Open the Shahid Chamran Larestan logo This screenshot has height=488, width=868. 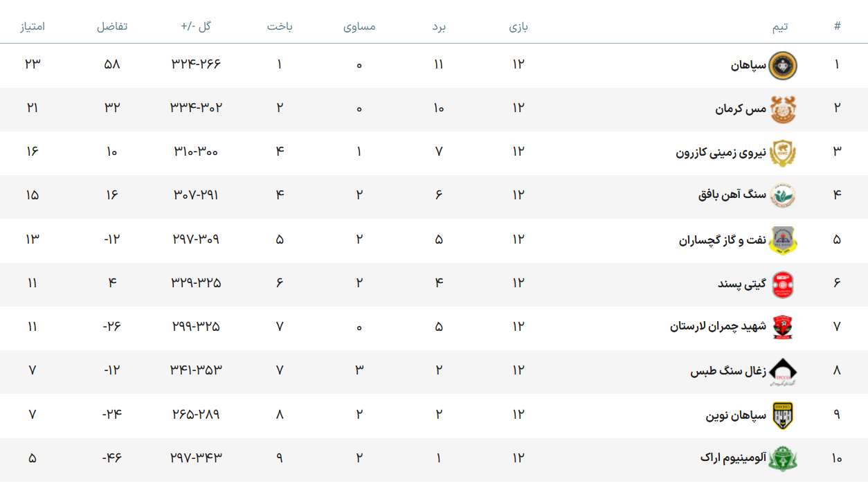coord(784,327)
